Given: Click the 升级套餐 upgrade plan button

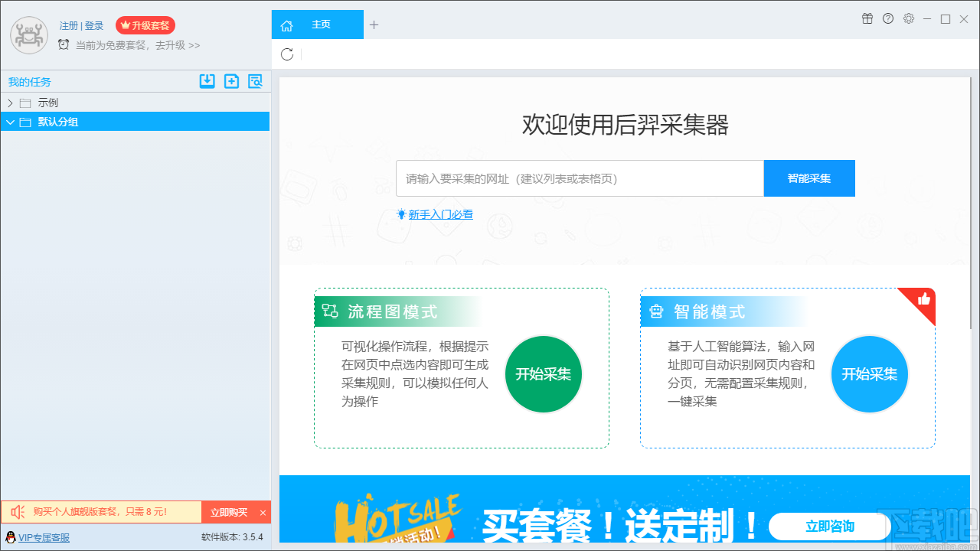Looking at the screenshot, I should coord(145,25).
